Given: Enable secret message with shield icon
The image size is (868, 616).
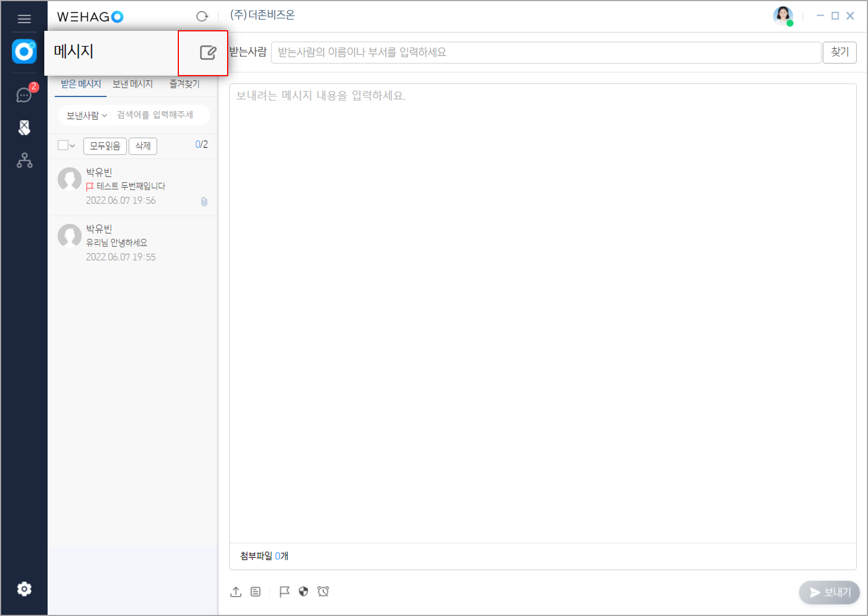Looking at the screenshot, I should pyautogui.click(x=303, y=591).
